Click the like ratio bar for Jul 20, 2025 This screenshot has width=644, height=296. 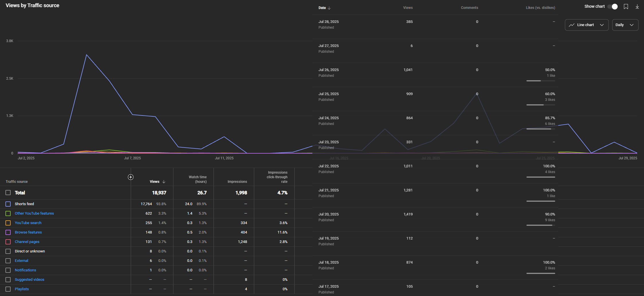(x=541, y=225)
